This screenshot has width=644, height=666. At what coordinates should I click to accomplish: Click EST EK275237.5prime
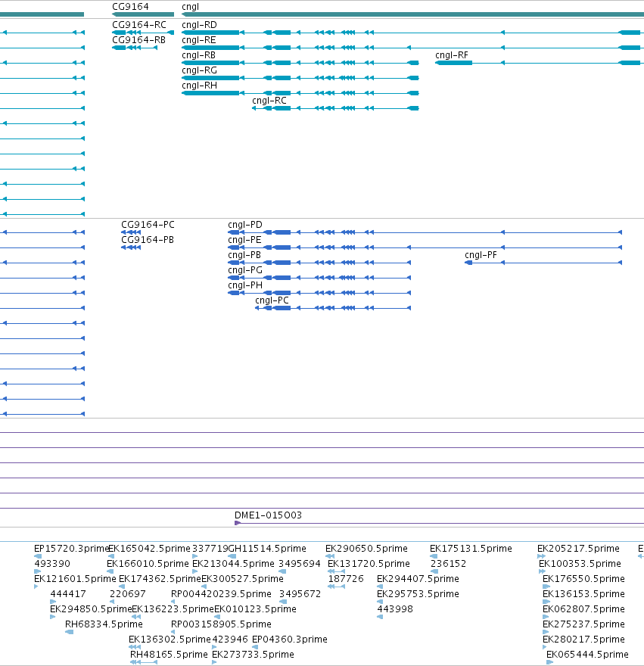[x=583, y=624]
